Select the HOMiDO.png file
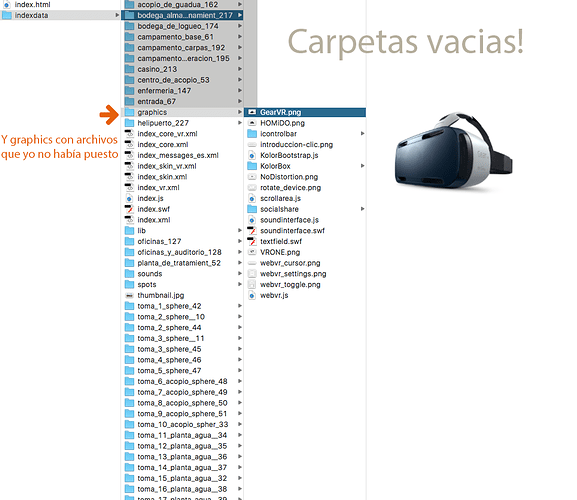 [x=305, y=123]
